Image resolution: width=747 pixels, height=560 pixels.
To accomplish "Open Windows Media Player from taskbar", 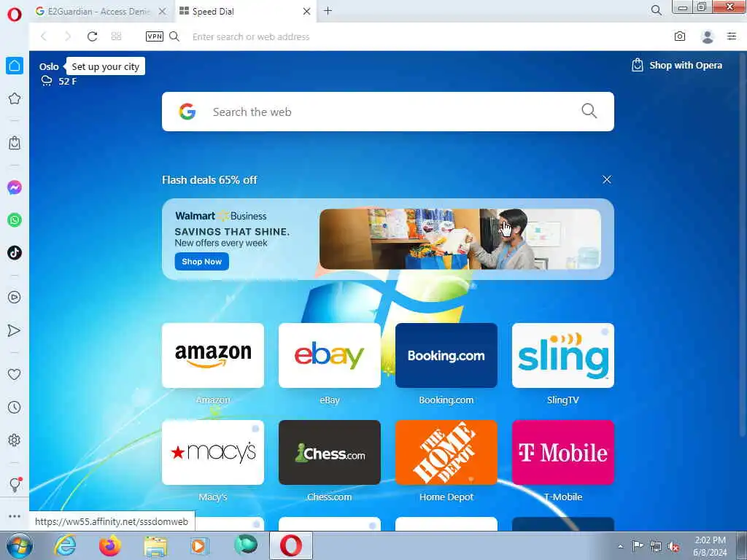I will [200, 545].
